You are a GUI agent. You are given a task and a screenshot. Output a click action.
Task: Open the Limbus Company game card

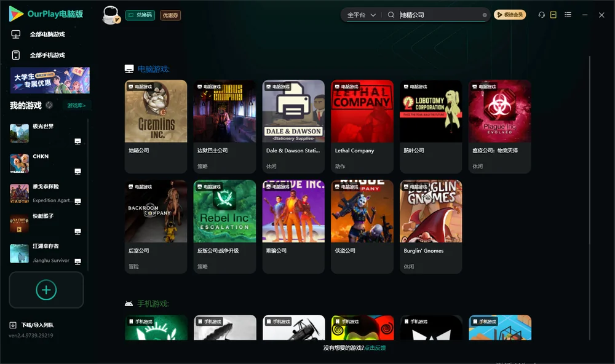224,126
